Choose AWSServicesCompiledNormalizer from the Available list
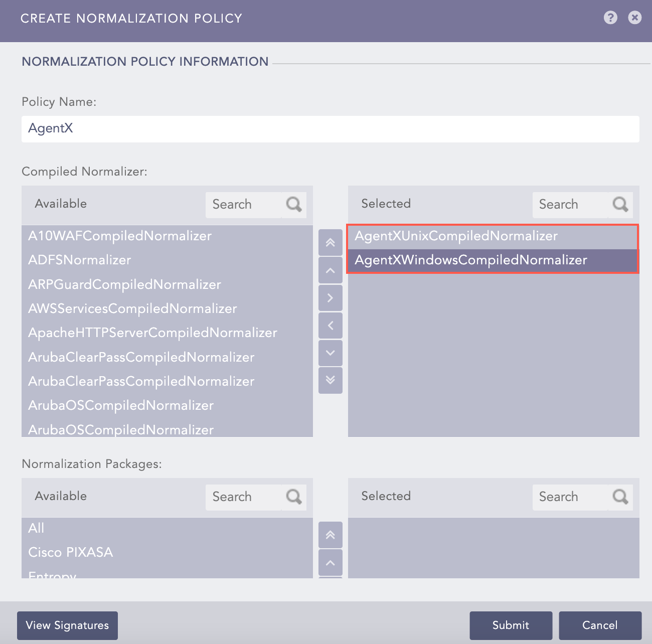Screen dimensions: 652x644 (x=132, y=308)
